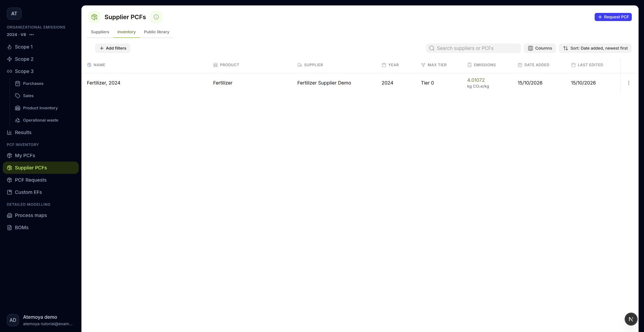Viewport: 644px width, 332px height.
Task: Click the 4.01072 emissions value
Action: [x=476, y=80]
